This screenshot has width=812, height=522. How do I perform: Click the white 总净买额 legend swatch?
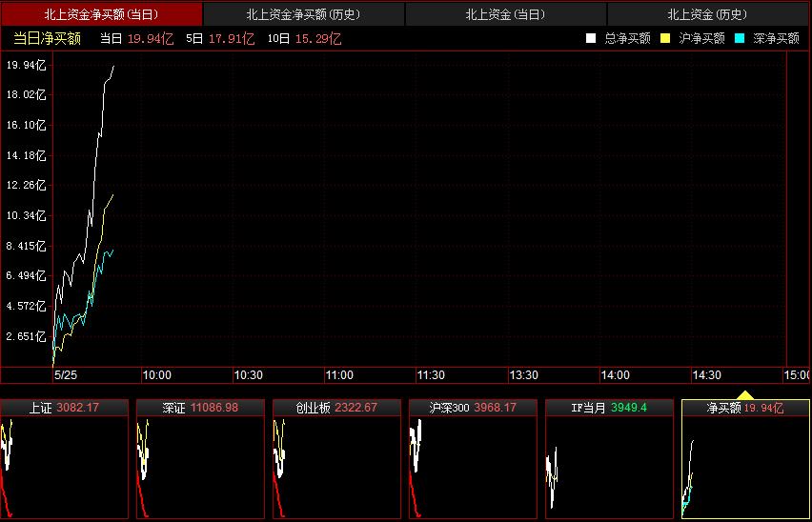(x=591, y=39)
